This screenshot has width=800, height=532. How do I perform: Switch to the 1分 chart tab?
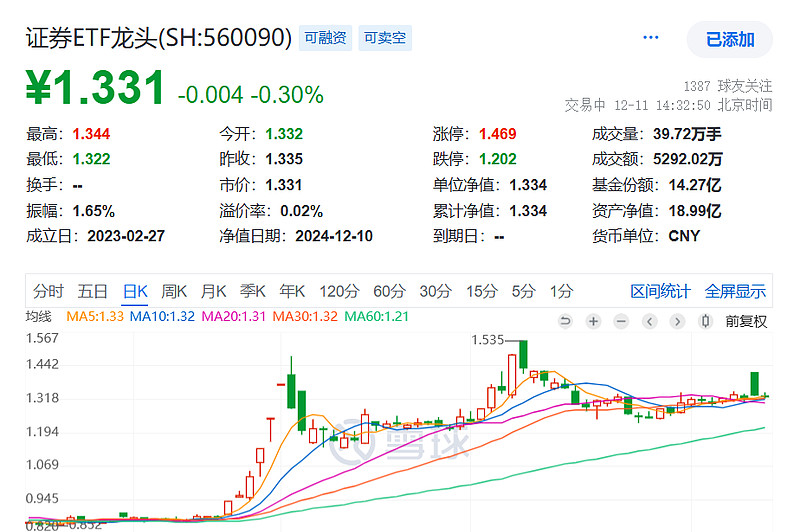pyautogui.click(x=561, y=291)
